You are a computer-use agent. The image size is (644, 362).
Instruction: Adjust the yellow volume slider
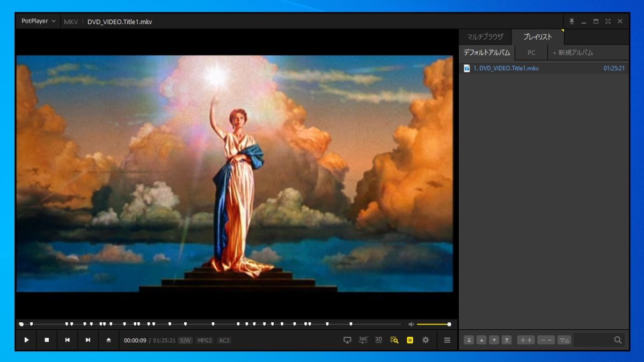point(434,324)
